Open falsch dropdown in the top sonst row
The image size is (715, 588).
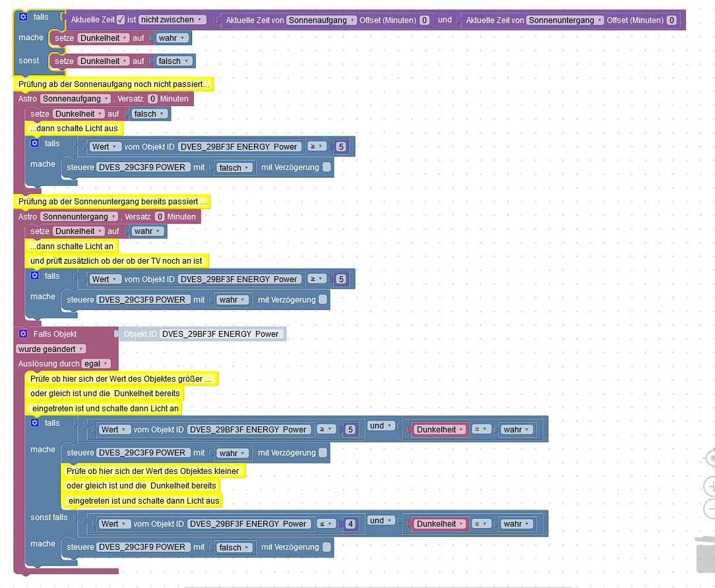click(173, 61)
